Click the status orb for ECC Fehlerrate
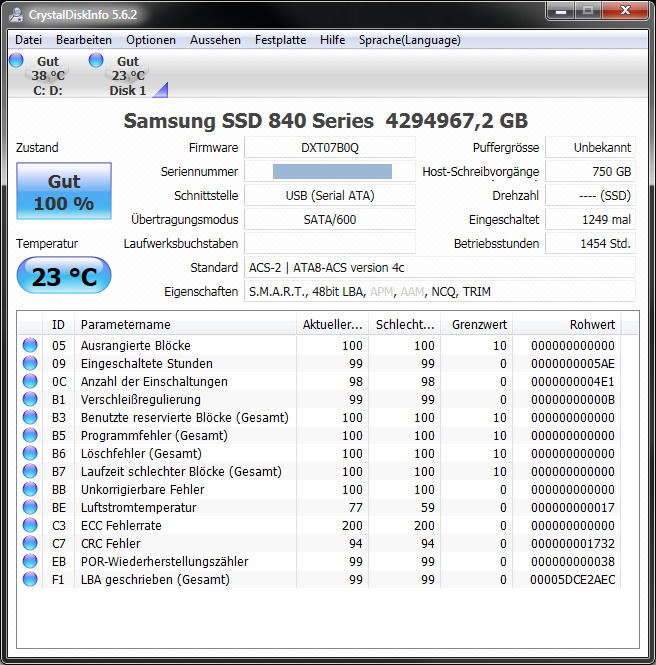656x665 pixels. 30,525
